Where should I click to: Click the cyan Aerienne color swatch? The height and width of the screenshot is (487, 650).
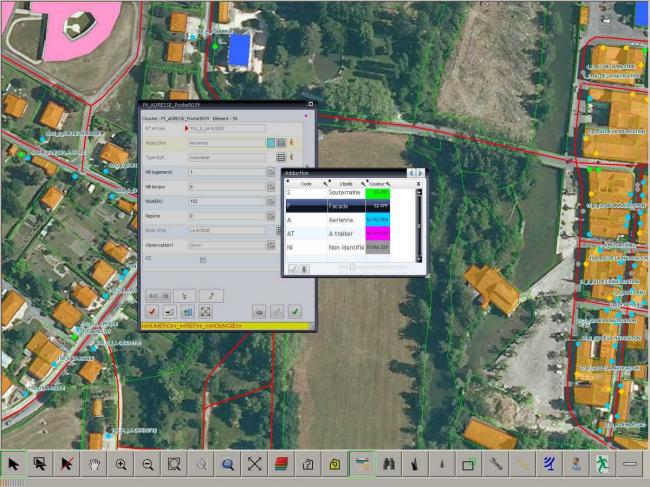(377, 219)
